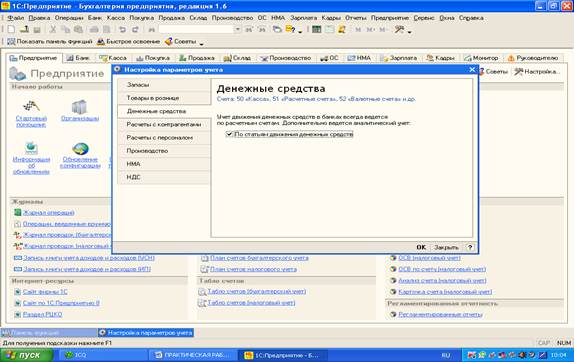Click the Save toolbar icon
This screenshot has width=574, height=362.
(37, 30)
